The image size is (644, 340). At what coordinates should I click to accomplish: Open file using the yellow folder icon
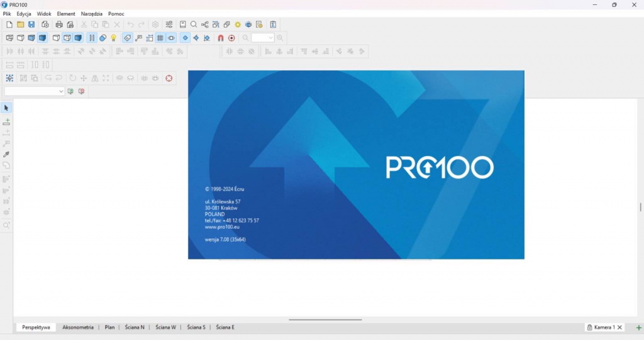[x=20, y=25]
